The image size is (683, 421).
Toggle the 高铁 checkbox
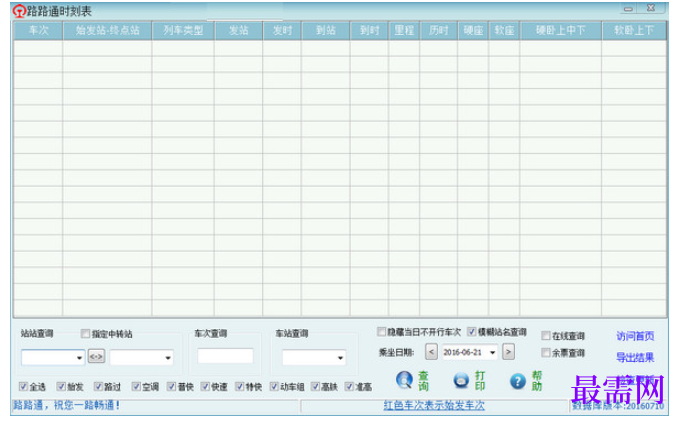point(315,386)
